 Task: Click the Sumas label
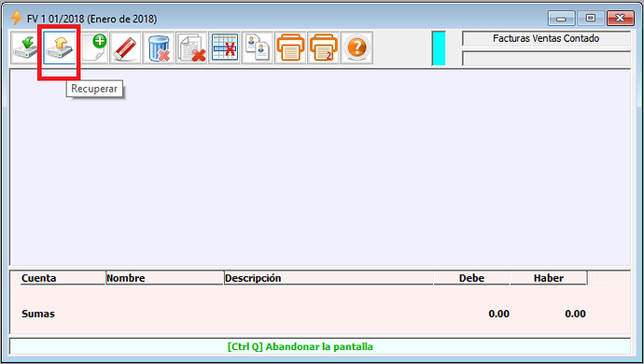point(38,314)
